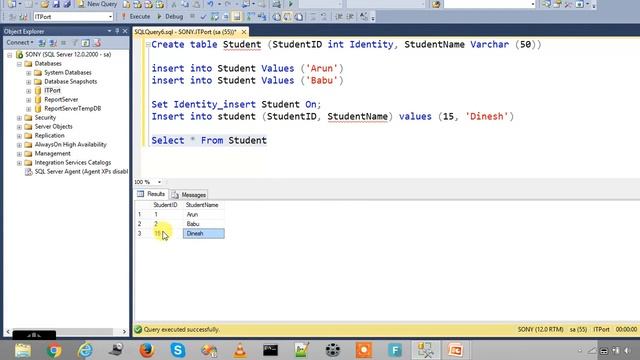Click scroll right arrow in Object Explorer
This screenshot has height=360, width=640.
click(124, 332)
